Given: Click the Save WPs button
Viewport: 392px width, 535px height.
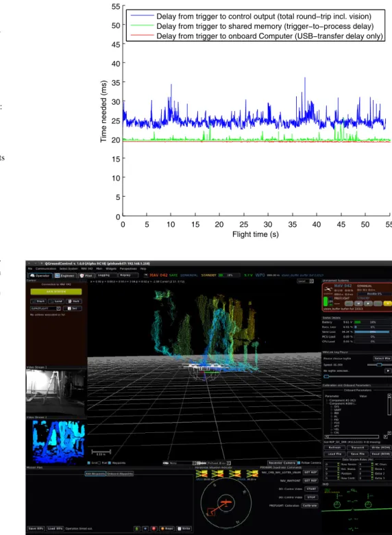Looking at the screenshot, I should click(36, 529).
